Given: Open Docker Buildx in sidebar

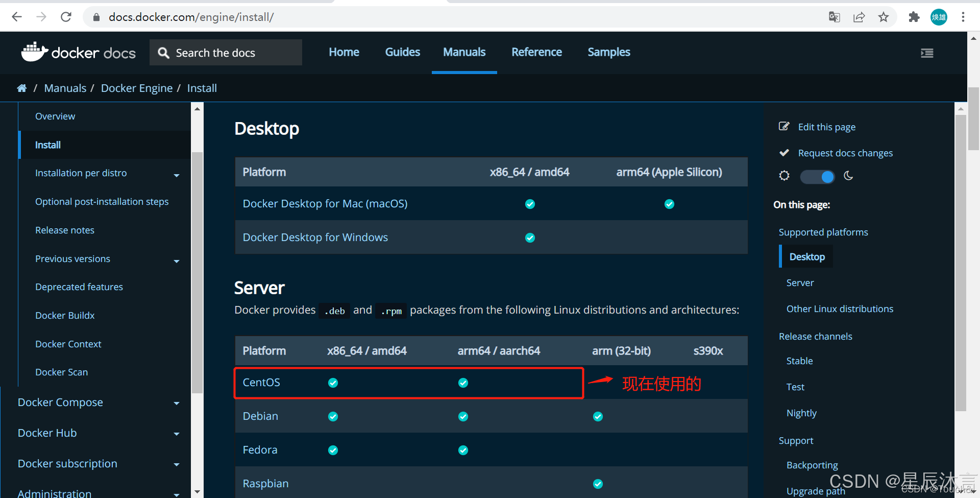Looking at the screenshot, I should pos(65,316).
